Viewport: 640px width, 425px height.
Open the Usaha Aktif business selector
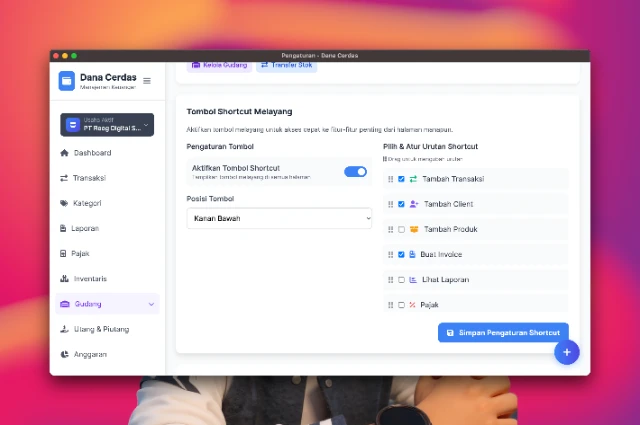pos(107,125)
